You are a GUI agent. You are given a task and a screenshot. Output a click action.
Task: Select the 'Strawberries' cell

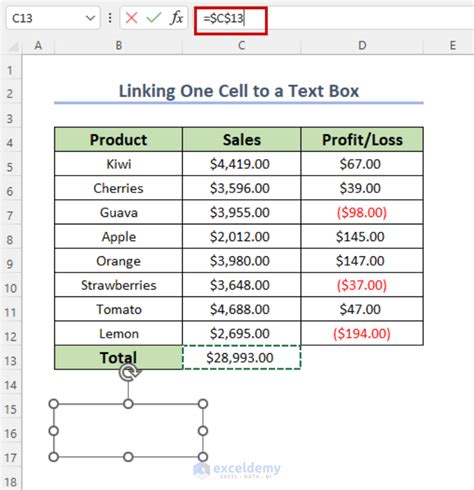point(118,285)
